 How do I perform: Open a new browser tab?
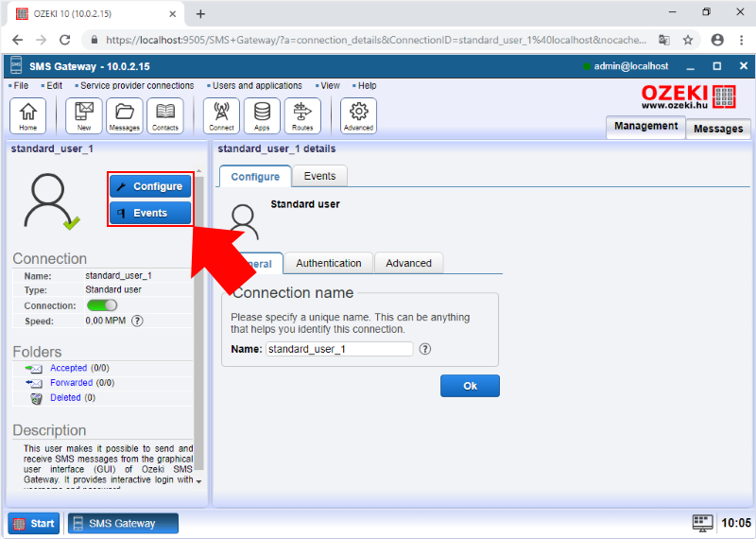200,14
